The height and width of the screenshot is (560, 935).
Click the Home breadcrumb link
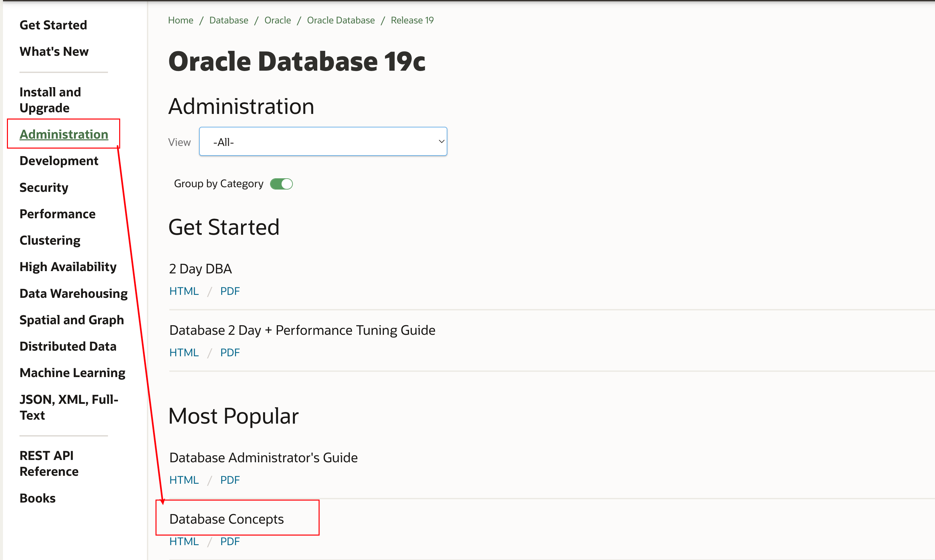tap(180, 20)
